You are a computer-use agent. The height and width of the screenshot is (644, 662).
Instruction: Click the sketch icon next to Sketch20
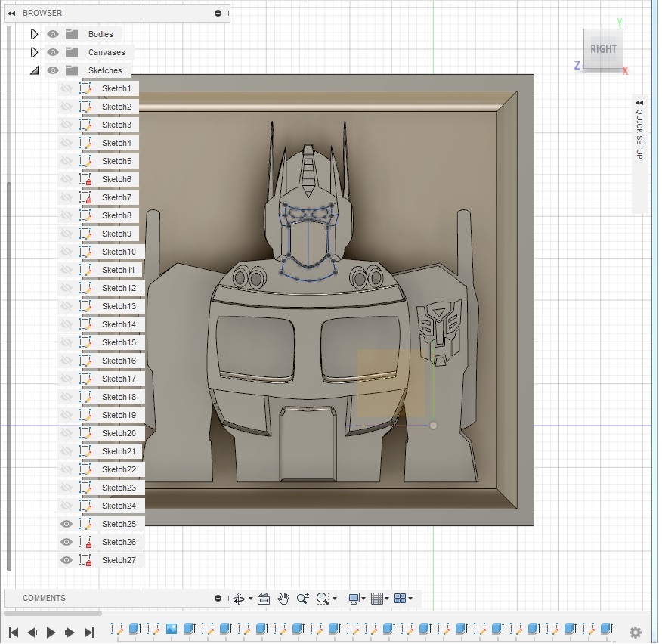coord(85,433)
